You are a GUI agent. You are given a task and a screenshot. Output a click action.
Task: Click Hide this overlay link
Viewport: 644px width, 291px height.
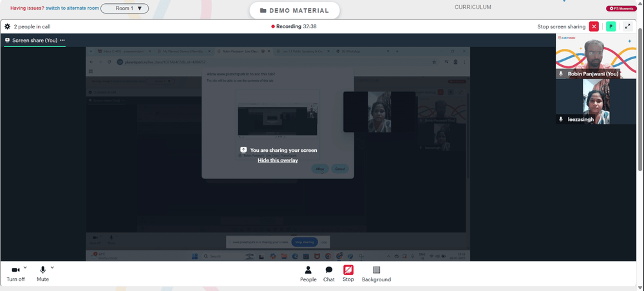(x=278, y=160)
